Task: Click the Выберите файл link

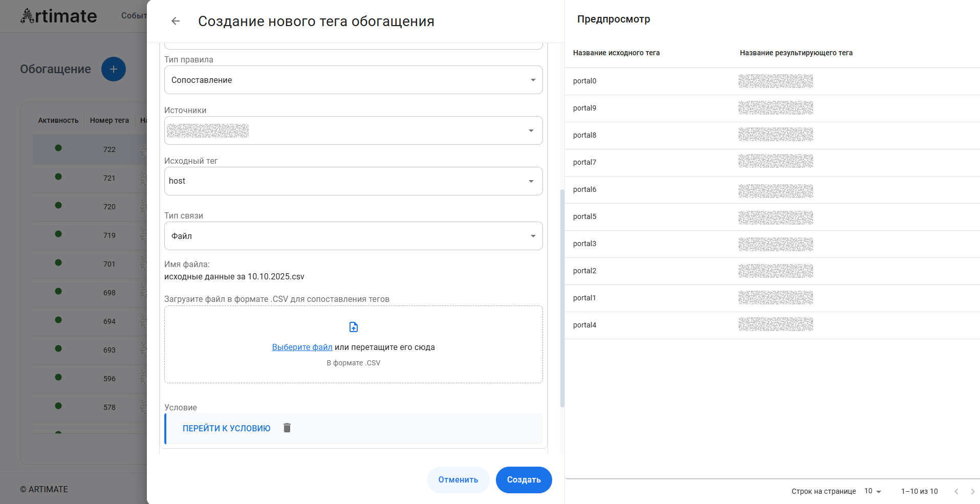Action: 302,347
